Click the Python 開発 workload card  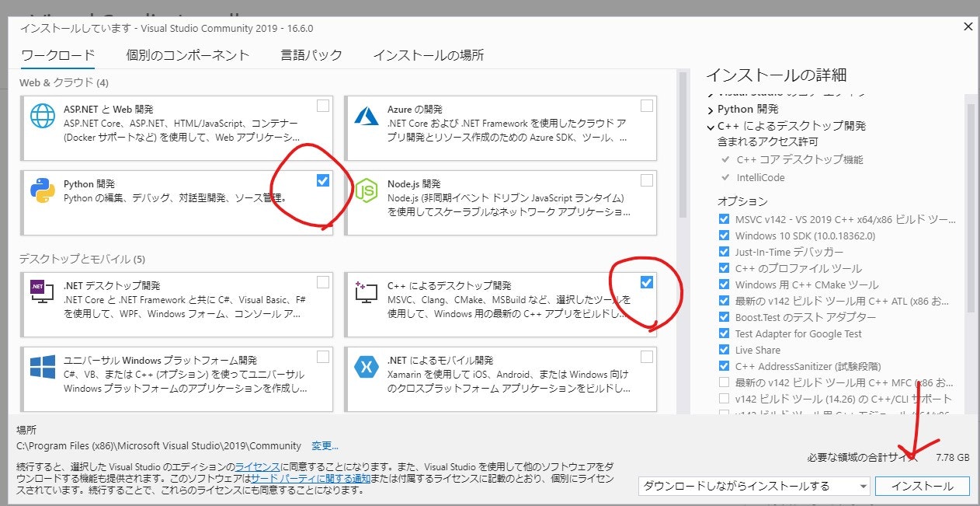(x=177, y=203)
